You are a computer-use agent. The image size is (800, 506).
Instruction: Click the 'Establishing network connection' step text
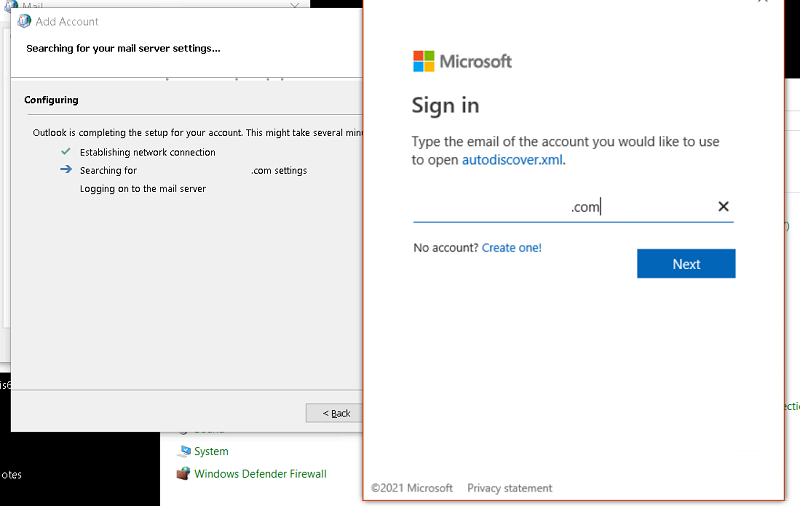tap(147, 153)
